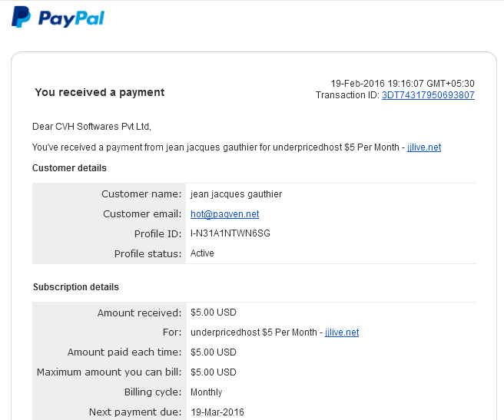
Task: Click the Amount received $5.00 USD value
Action: 214,313
